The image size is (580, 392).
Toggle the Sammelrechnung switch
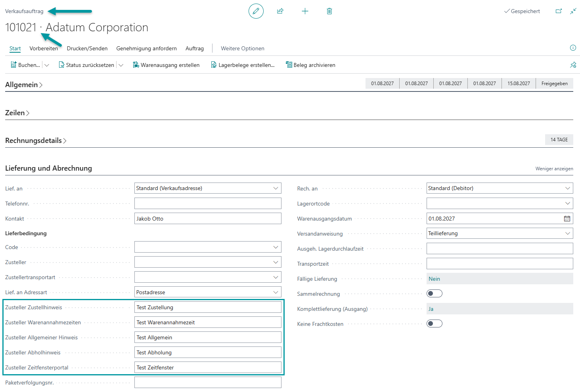(435, 293)
